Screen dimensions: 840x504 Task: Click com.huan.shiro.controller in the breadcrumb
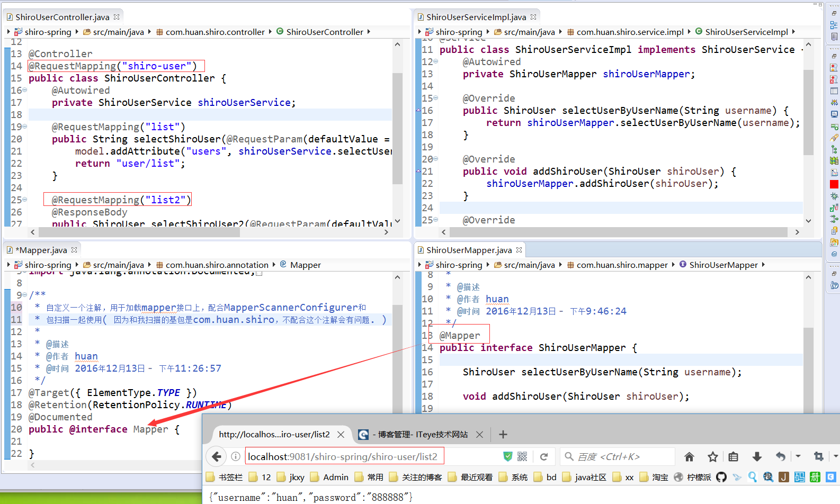point(215,32)
